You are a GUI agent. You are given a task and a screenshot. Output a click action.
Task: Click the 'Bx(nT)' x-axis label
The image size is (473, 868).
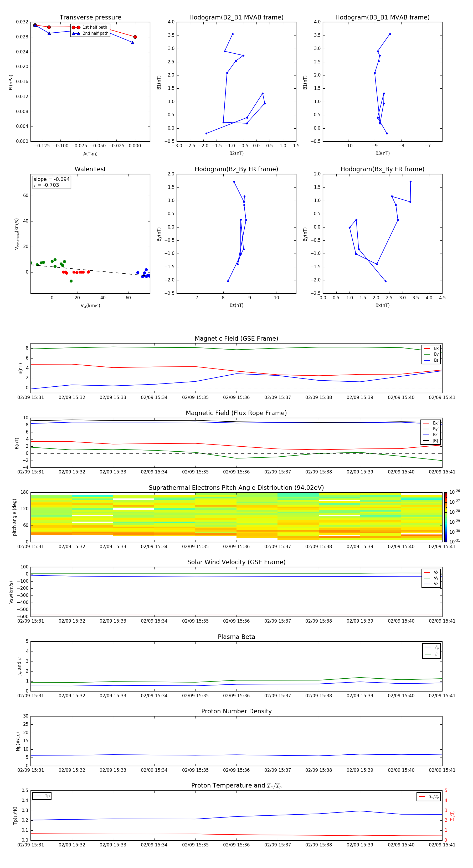tap(382, 306)
